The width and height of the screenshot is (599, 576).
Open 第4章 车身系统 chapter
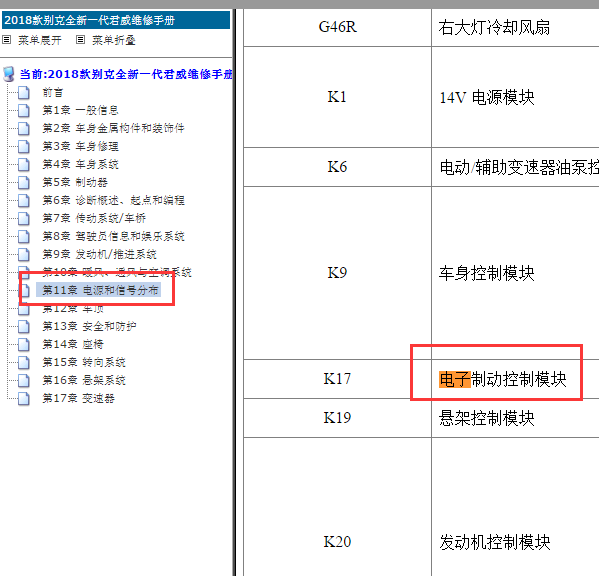(80, 164)
